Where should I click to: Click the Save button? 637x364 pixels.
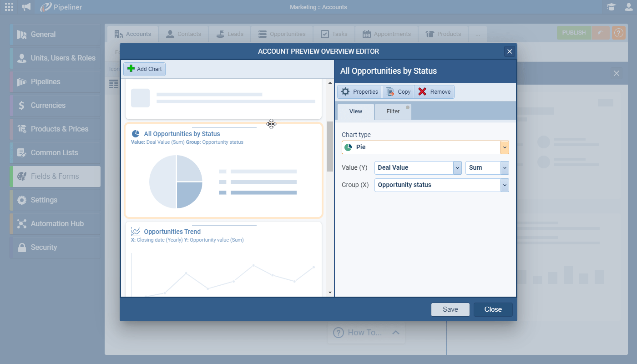(x=450, y=309)
